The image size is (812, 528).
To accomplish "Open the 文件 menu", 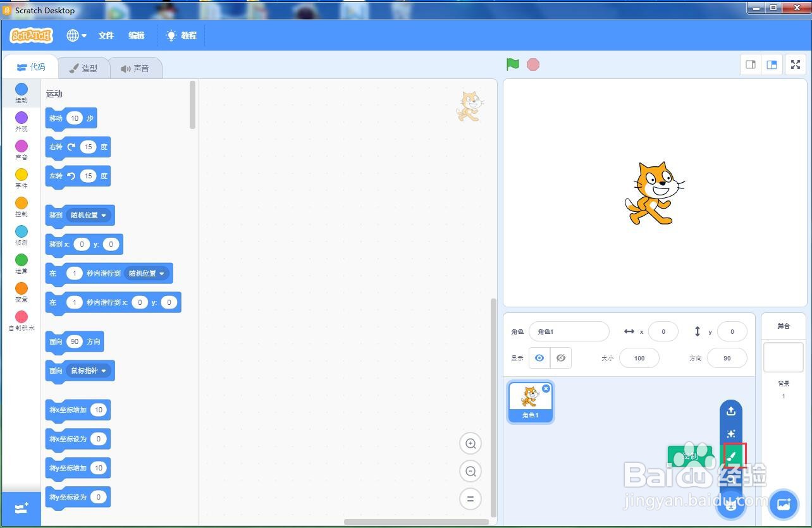I will (x=106, y=35).
